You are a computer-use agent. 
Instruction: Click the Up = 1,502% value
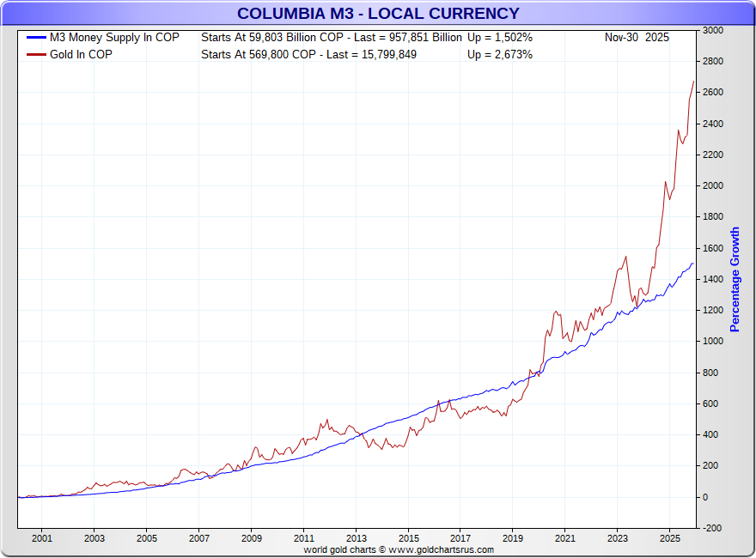(499, 38)
